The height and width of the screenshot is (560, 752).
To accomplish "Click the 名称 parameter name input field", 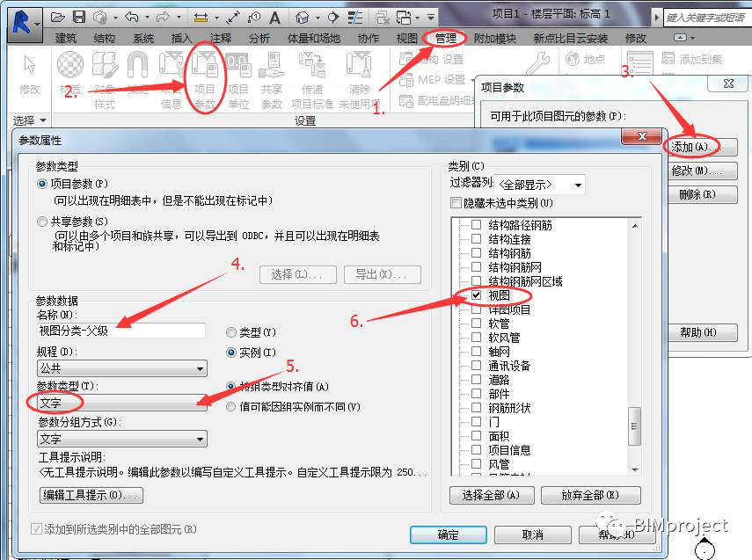I will 121,331.
